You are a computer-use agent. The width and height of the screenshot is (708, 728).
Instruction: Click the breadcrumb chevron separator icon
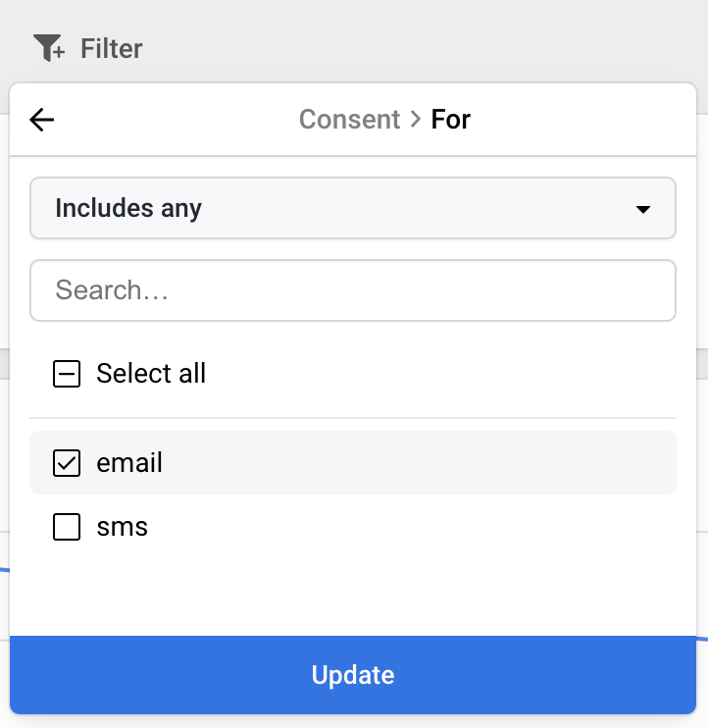tap(416, 120)
